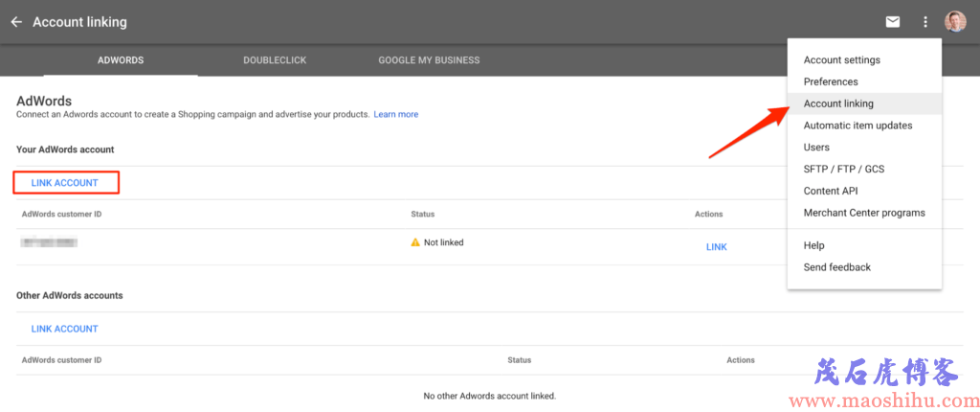This screenshot has height=412, width=980.
Task: Click Actions header in lower table
Action: [x=741, y=360]
